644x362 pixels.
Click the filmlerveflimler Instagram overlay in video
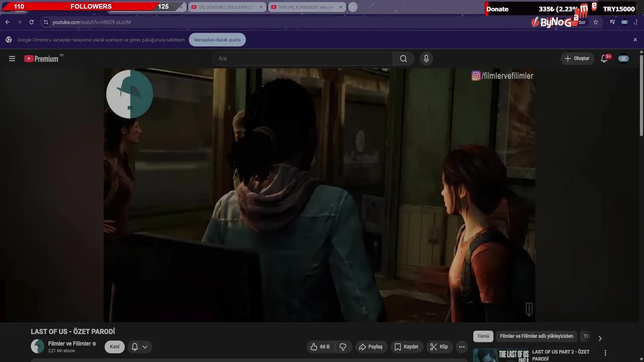pyautogui.click(x=502, y=76)
